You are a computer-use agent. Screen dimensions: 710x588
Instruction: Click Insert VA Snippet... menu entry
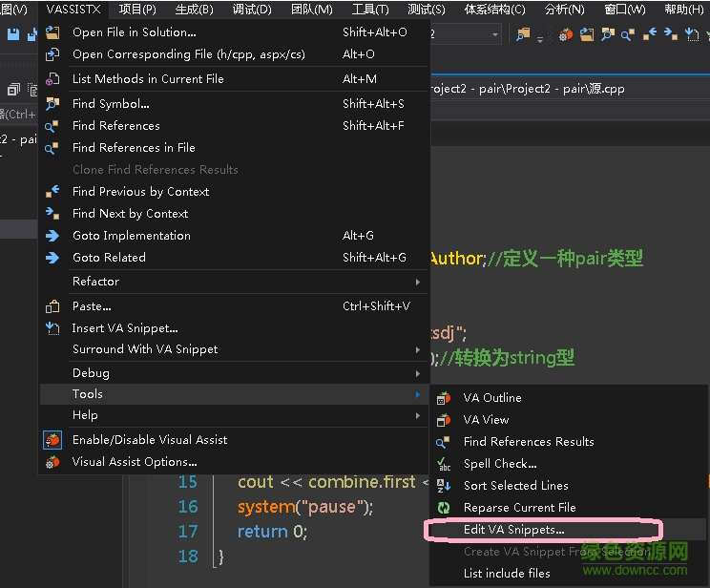(x=125, y=328)
